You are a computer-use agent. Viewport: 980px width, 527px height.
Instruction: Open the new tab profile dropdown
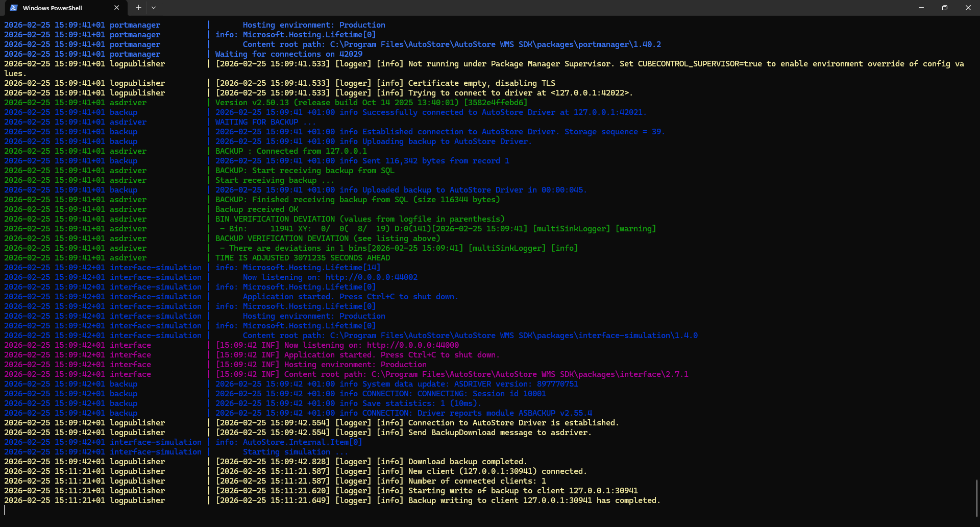click(x=153, y=8)
